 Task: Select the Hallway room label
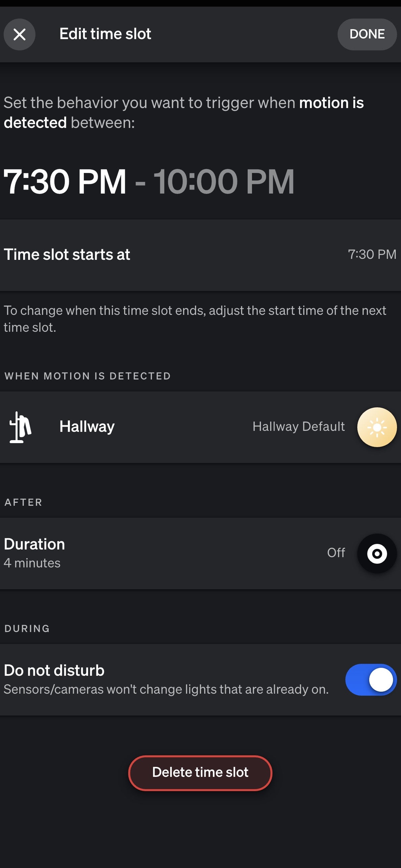[x=87, y=427]
